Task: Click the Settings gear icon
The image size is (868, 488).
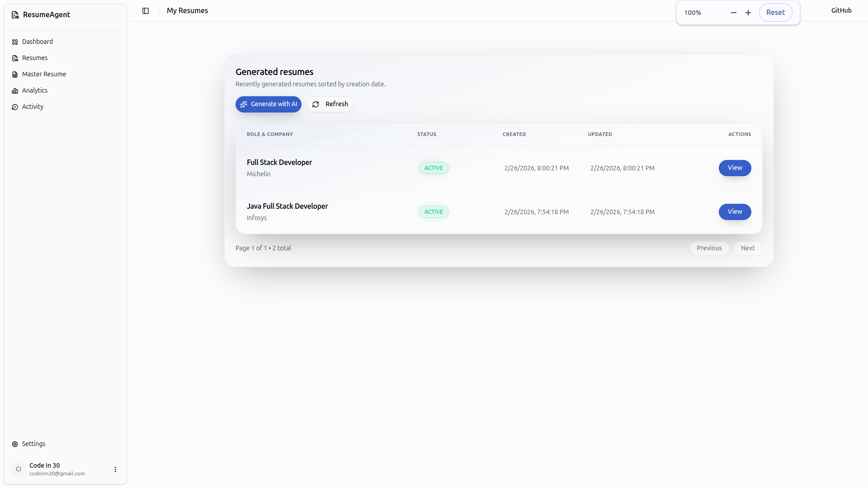Action: point(15,444)
